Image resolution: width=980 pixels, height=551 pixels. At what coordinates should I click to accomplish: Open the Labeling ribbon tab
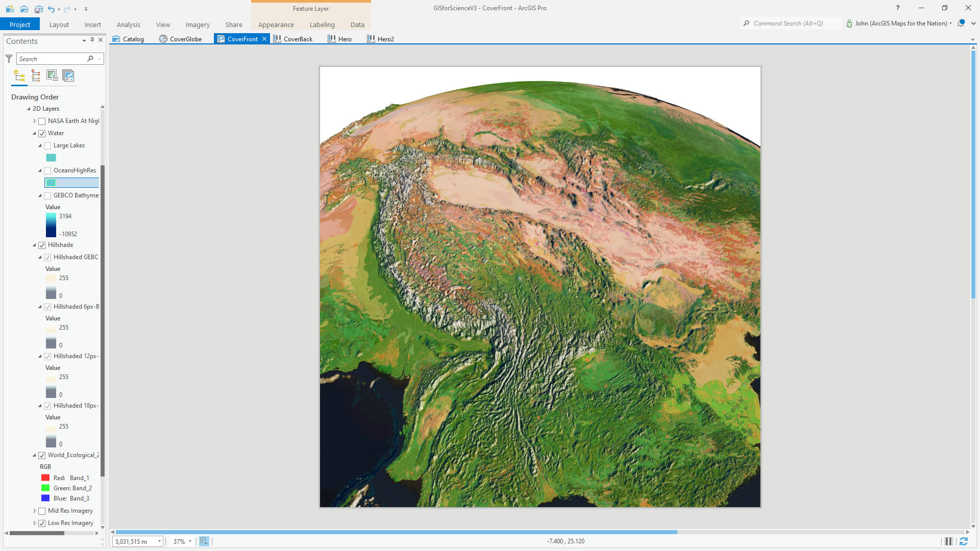click(x=322, y=24)
